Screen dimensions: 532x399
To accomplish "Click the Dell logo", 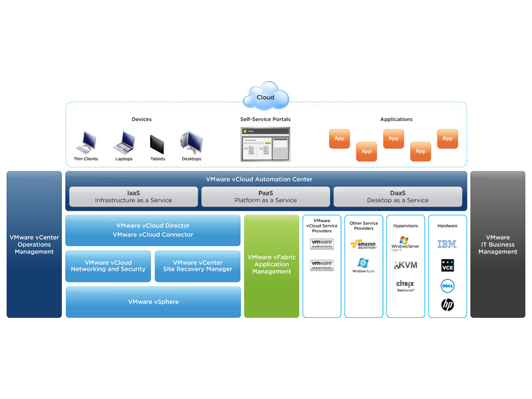I will point(447,286).
